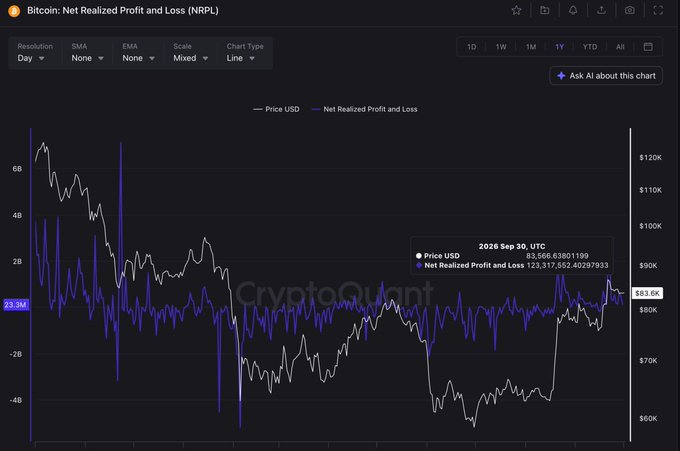
Task: Click Ask AI about this chart
Action: click(x=606, y=76)
